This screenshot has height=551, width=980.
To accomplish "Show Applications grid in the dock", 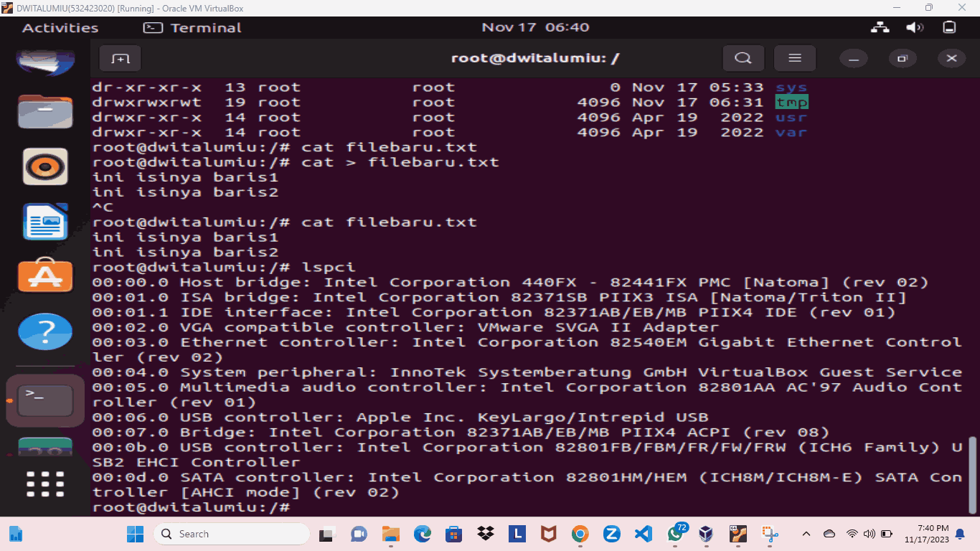I will [x=45, y=484].
